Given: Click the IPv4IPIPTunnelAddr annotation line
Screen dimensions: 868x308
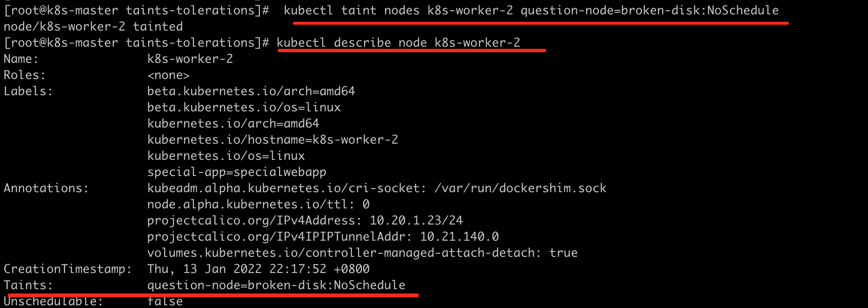Looking at the screenshot, I should coord(323,237).
